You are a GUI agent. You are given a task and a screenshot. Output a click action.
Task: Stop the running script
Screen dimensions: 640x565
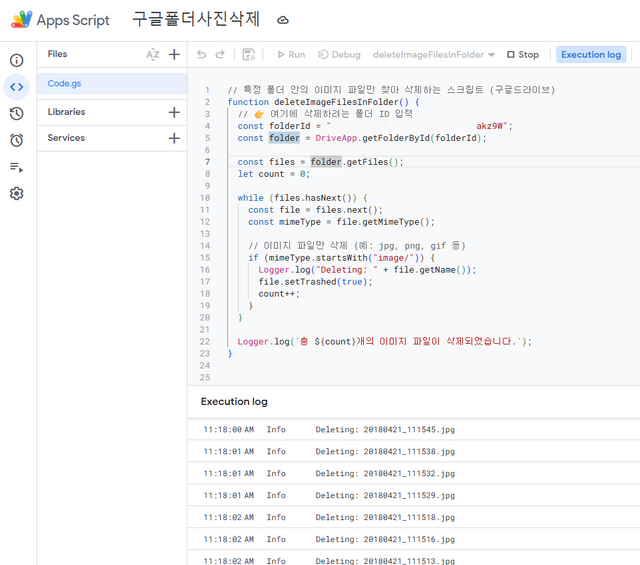[523, 54]
